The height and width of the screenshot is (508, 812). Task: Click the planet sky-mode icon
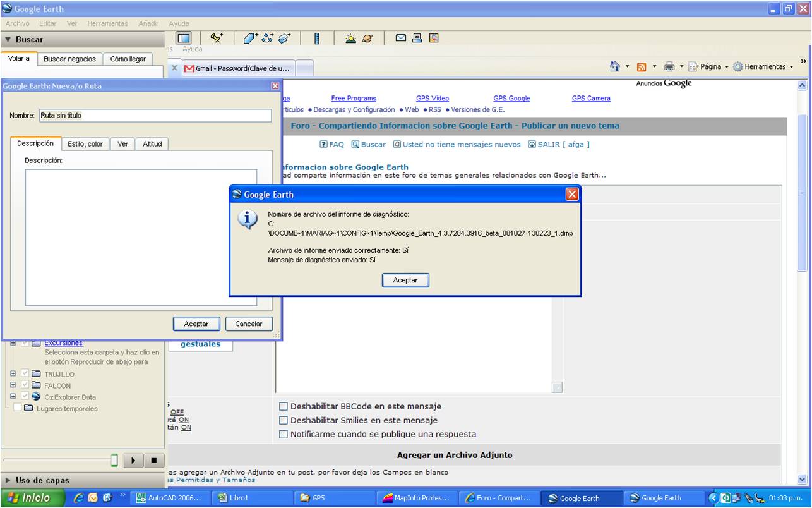(x=367, y=39)
